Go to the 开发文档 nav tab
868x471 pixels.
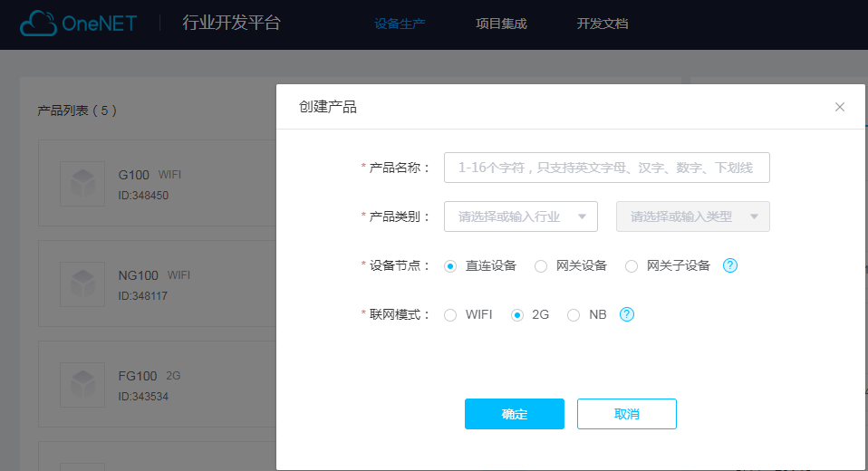point(603,24)
